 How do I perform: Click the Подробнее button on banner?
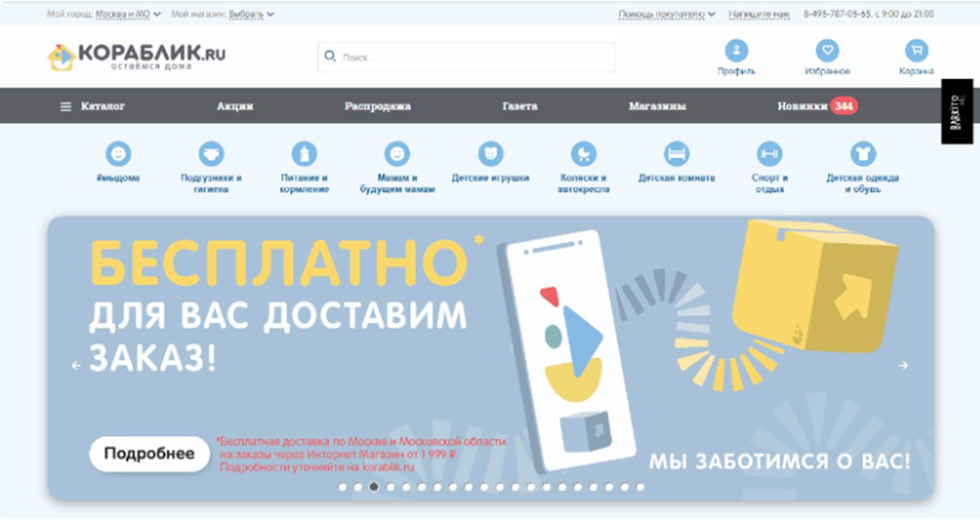click(149, 454)
